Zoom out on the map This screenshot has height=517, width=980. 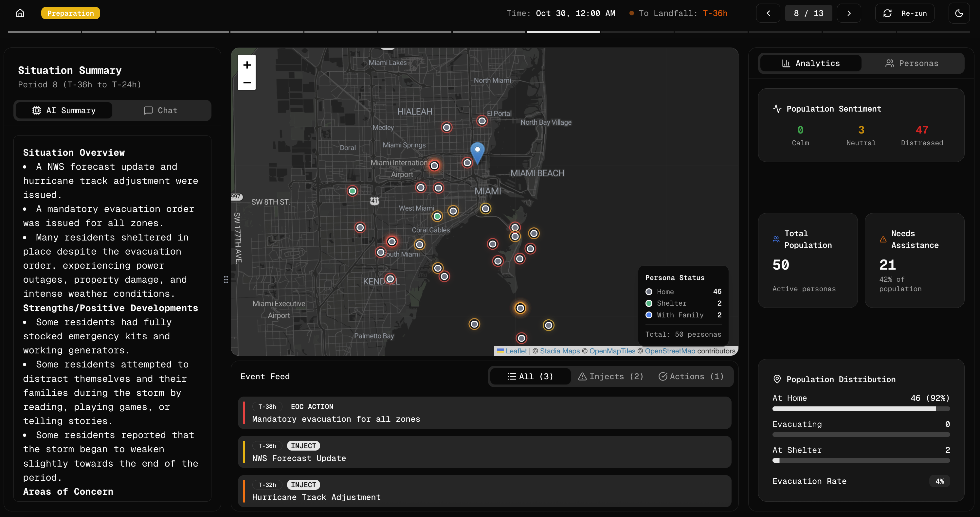(247, 82)
